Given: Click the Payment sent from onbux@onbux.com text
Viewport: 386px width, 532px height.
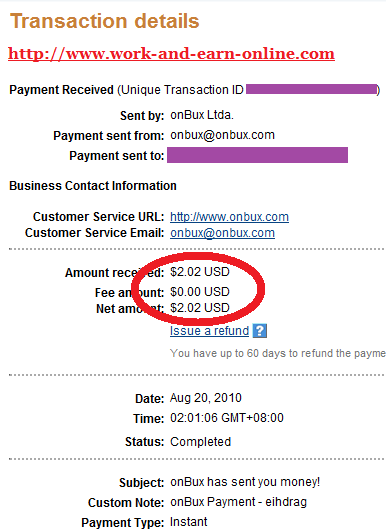Looking at the screenshot, I should (222, 135).
